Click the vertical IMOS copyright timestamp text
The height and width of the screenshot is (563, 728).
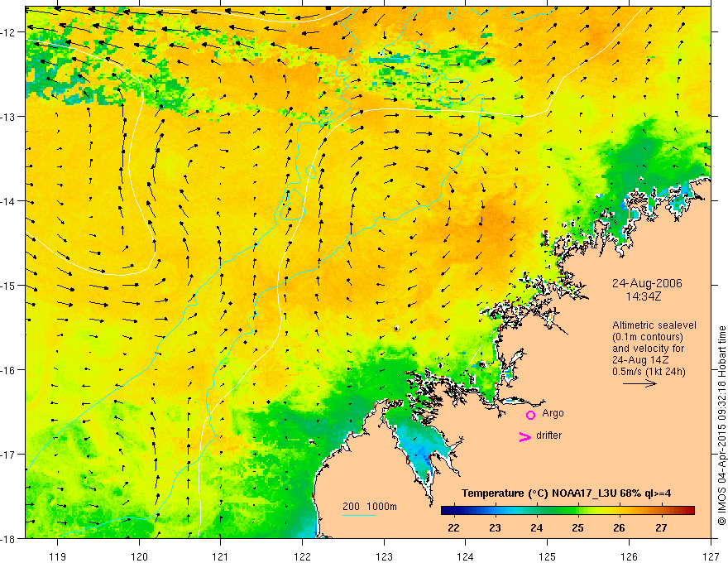721,426
